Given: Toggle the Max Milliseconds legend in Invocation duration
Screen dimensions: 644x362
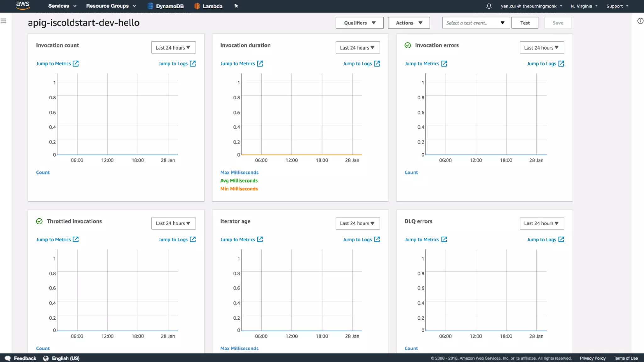Looking at the screenshot, I should [x=239, y=173].
